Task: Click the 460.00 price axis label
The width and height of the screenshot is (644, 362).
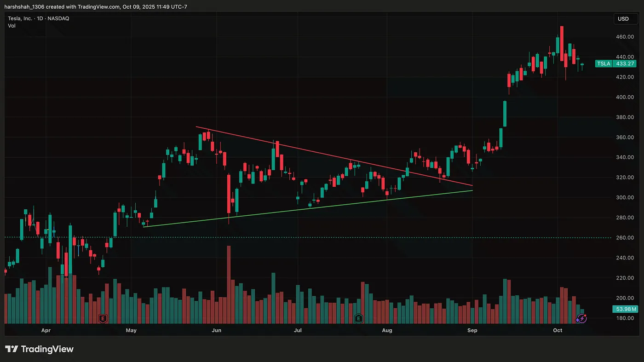Action: pyautogui.click(x=625, y=37)
